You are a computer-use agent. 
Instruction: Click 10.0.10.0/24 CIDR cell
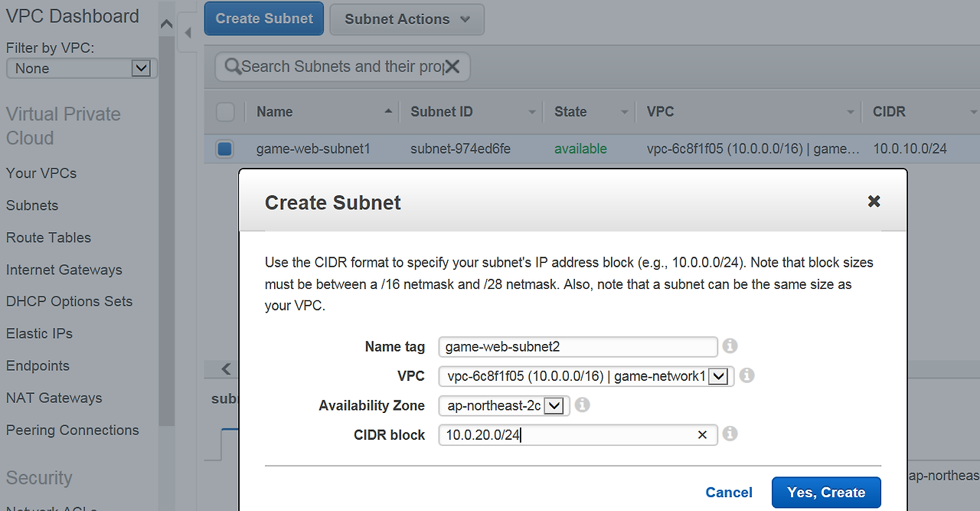point(910,149)
